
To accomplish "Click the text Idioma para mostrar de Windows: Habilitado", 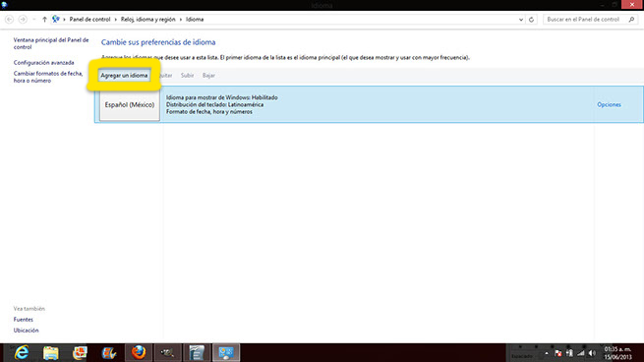I will [x=222, y=97].
